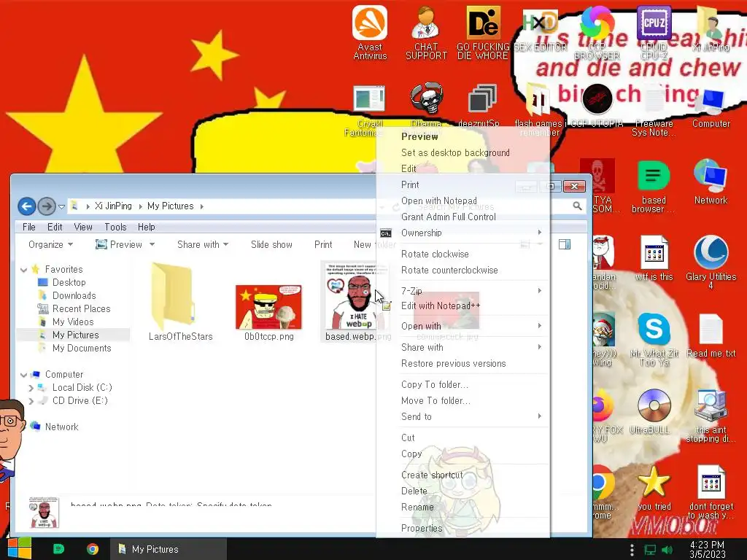Show hidden tray icons dots button
Screen dimensions: 747x560
coord(632,550)
